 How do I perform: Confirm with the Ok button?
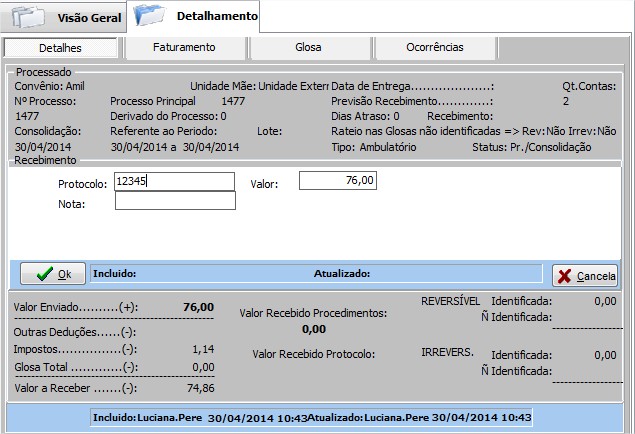[53, 274]
